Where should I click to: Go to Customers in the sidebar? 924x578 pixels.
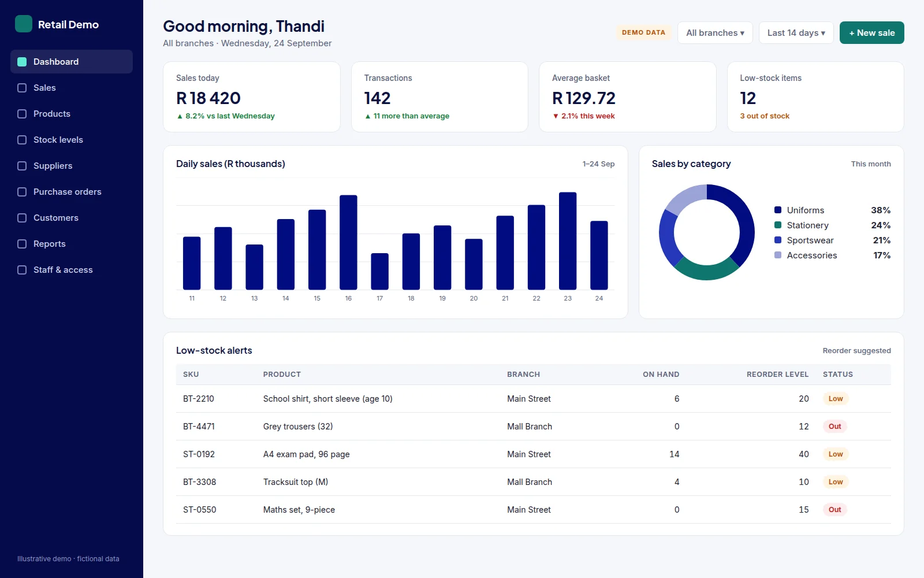point(72,218)
